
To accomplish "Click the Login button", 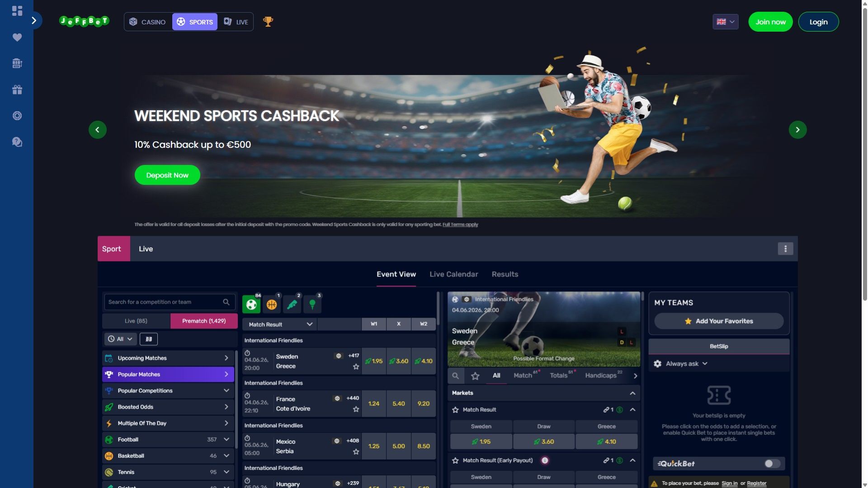I will [818, 22].
